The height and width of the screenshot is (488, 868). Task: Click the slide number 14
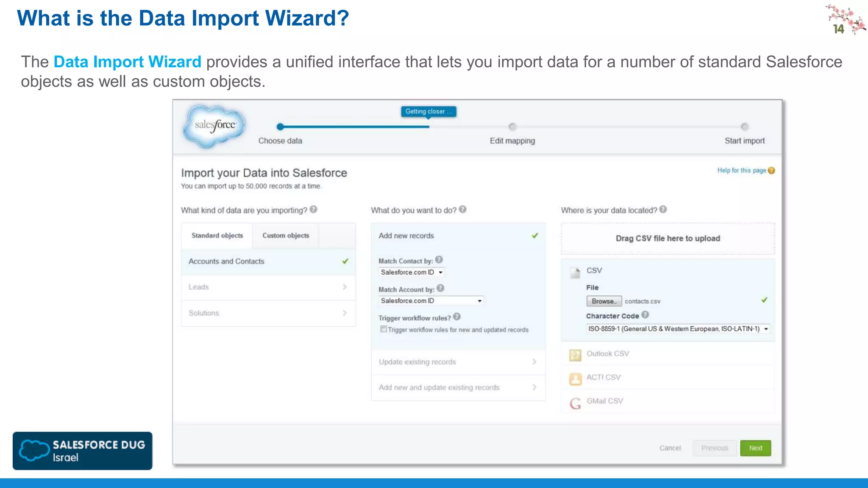(838, 29)
